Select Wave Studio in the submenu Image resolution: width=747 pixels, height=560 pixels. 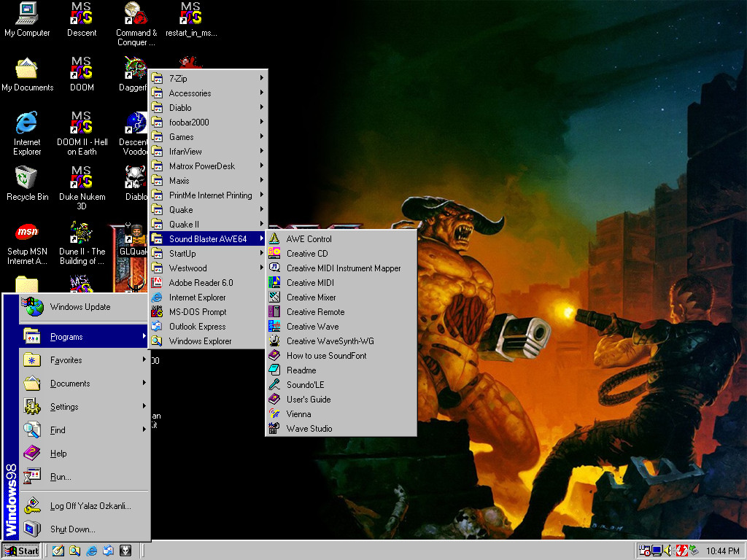(309, 429)
